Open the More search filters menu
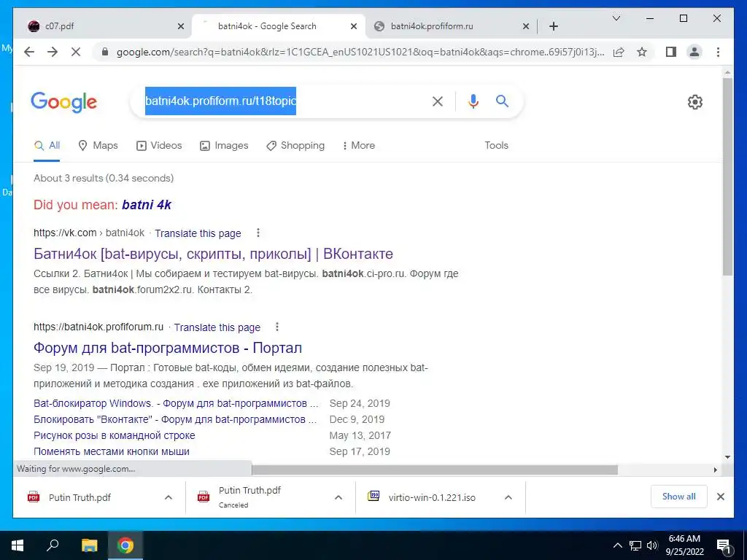 pos(358,146)
